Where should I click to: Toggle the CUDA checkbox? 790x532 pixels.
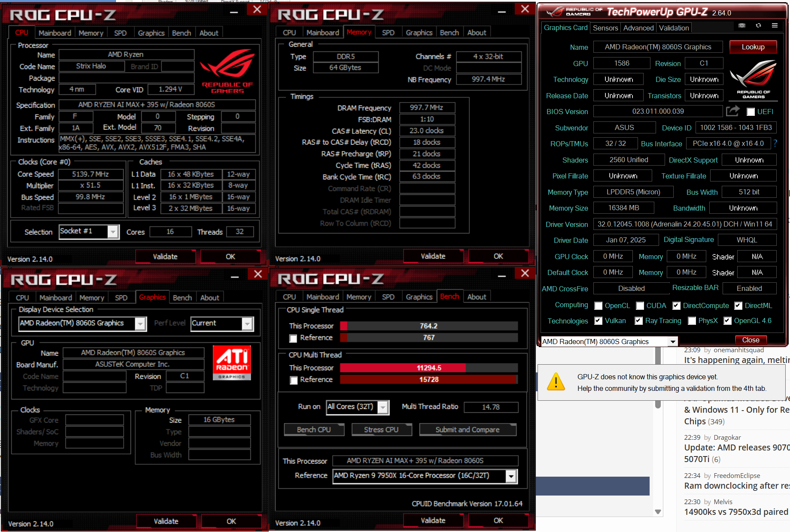pyautogui.click(x=640, y=306)
